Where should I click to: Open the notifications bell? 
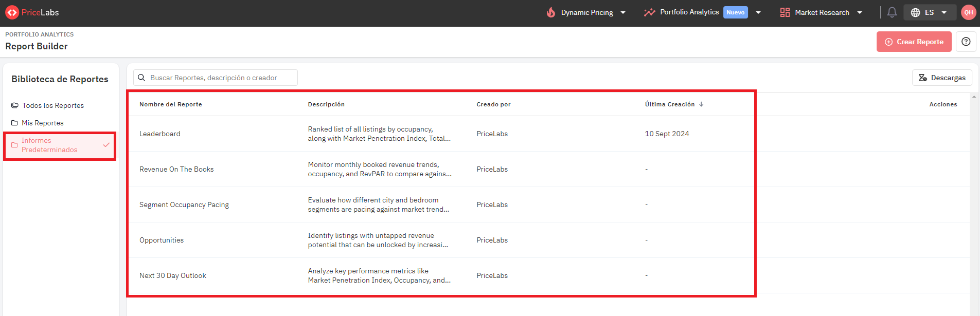point(892,12)
